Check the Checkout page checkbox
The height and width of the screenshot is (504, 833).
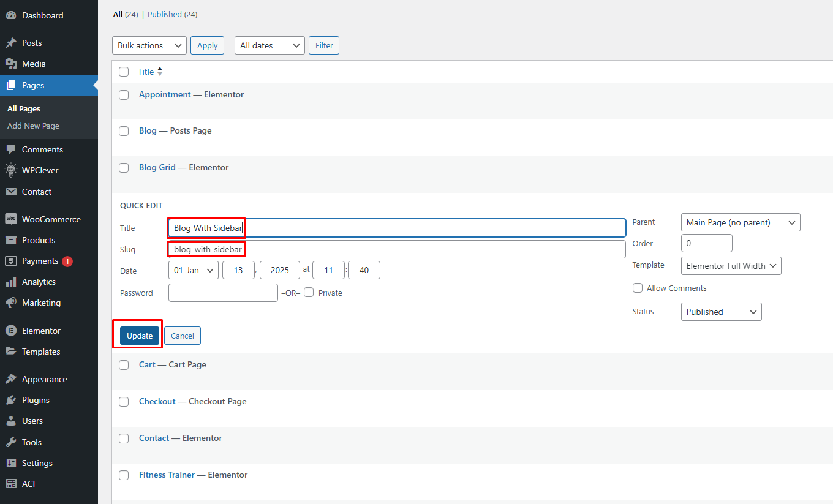pyautogui.click(x=124, y=402)
